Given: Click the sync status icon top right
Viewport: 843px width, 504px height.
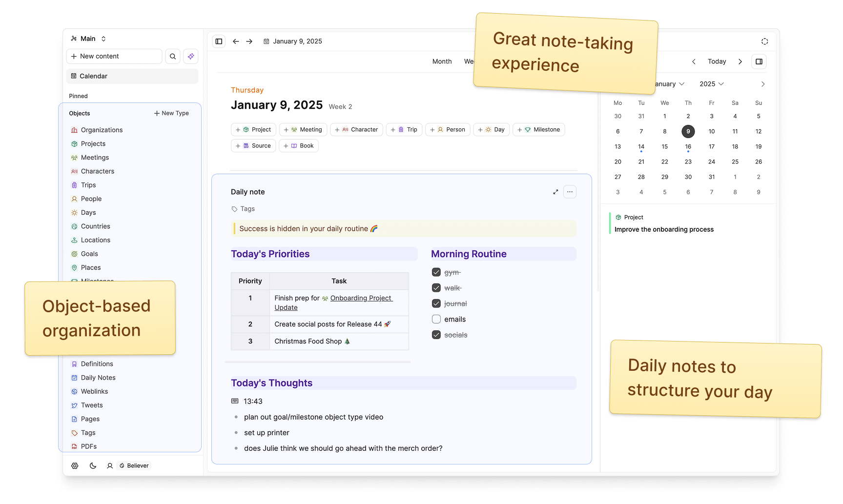Looking at the screenshot, I should 764,41.
